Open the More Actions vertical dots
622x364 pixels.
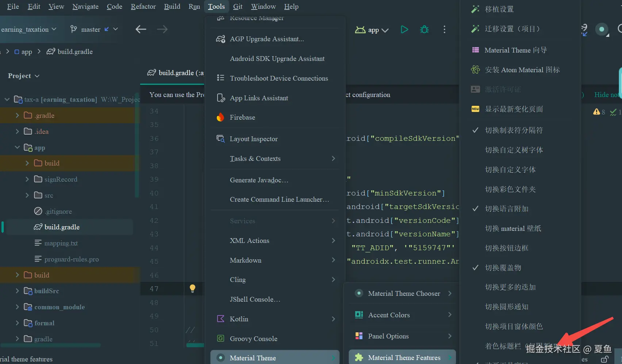coord(444,30)
